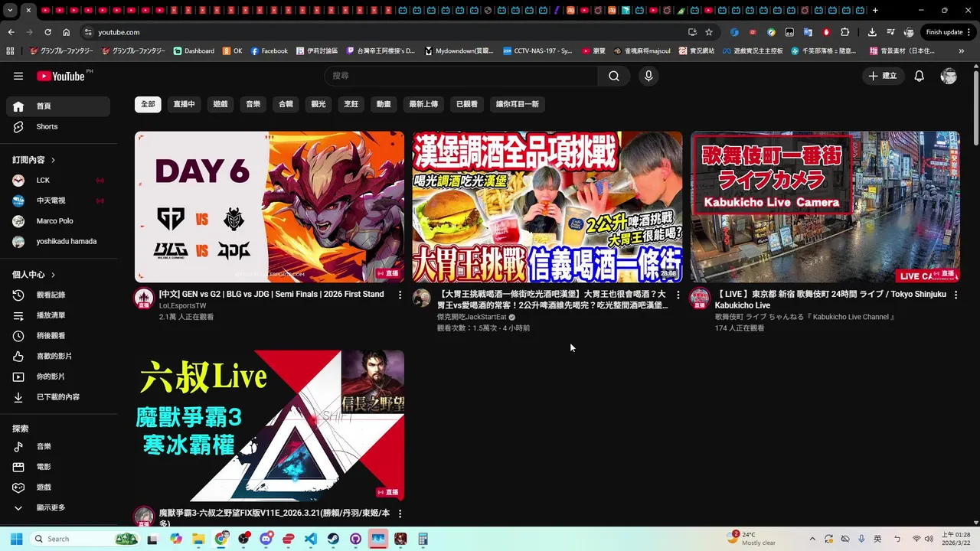Go to browser home page

tap(67, 32)
